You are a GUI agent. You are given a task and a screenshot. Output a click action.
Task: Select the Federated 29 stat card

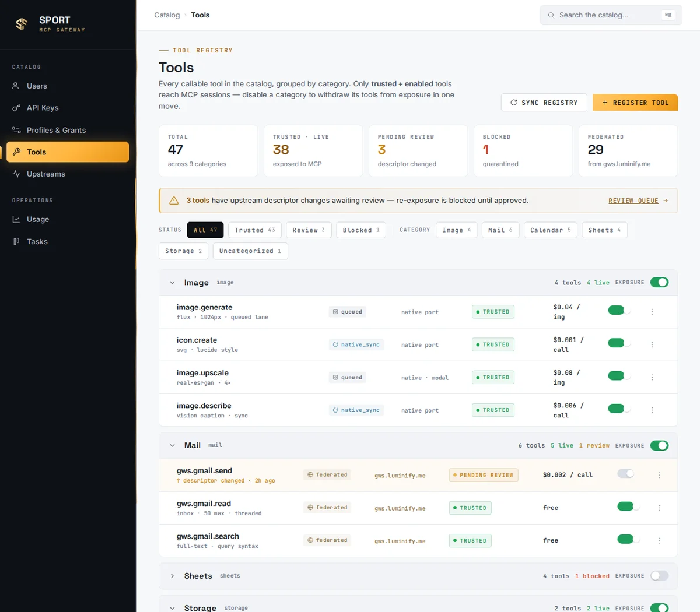pos(628,151)
